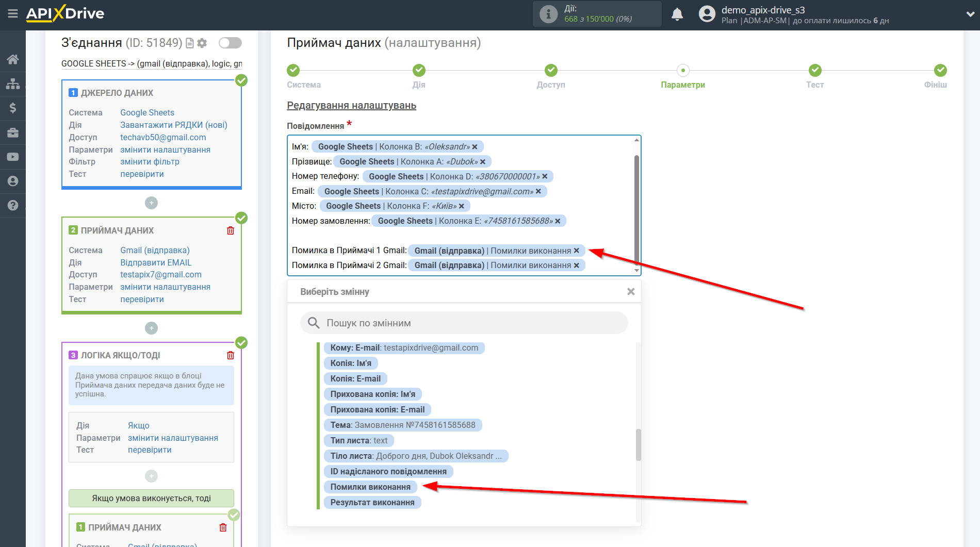Image resolution: width=980 pixels, height=547 pixels.
Task: Open the profile sidebar icon
Action: [x=13, y=181]
